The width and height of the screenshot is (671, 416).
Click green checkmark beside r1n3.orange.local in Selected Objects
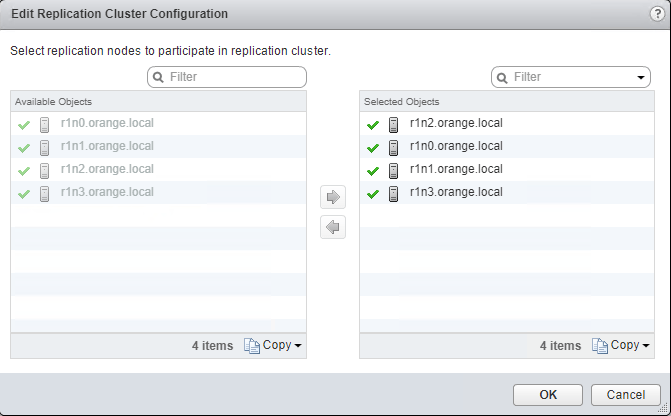[373, 194]
